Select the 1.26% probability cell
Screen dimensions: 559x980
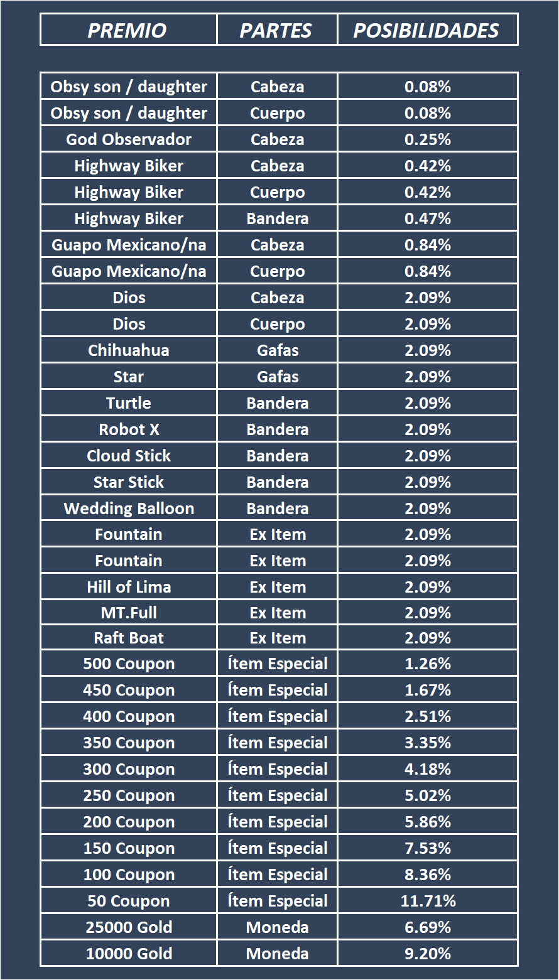pyautogui.click(x=428, y=664)
